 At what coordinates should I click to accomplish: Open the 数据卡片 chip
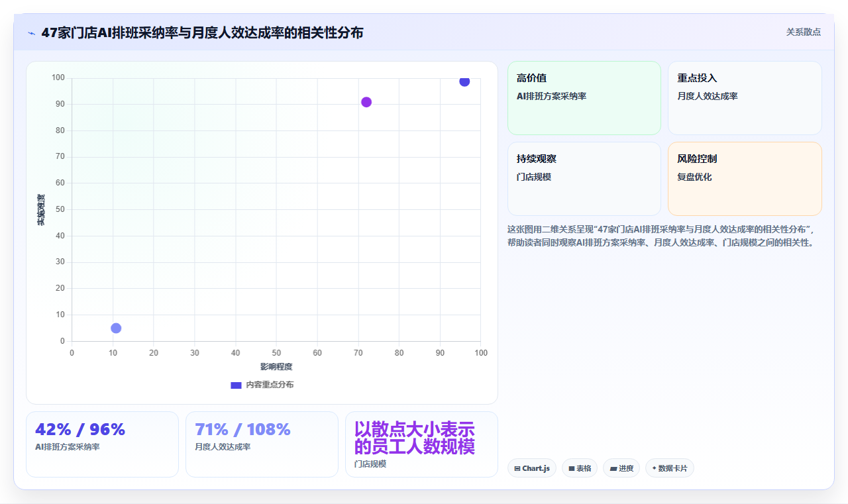pos(670,468)
